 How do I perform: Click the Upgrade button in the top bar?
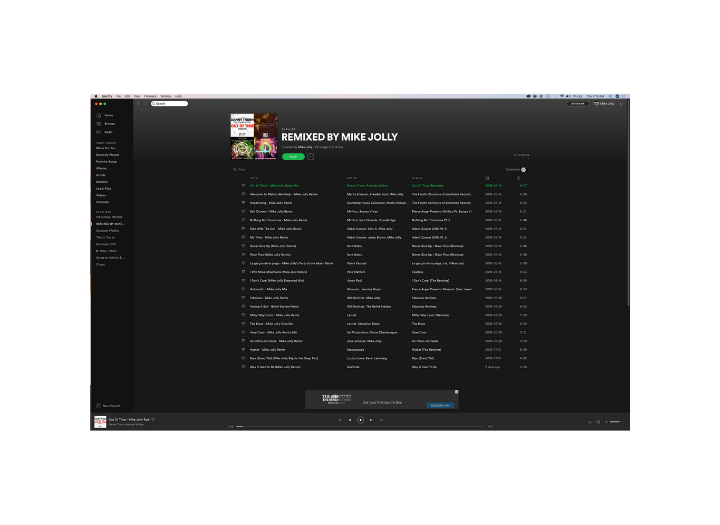click(578, 104)
